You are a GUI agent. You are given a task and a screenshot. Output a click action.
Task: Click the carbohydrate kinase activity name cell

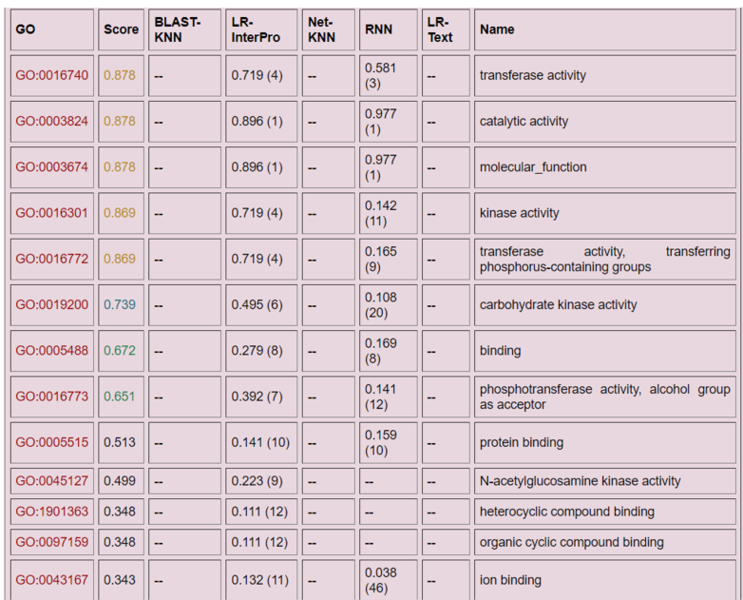(x=558, y=305)
